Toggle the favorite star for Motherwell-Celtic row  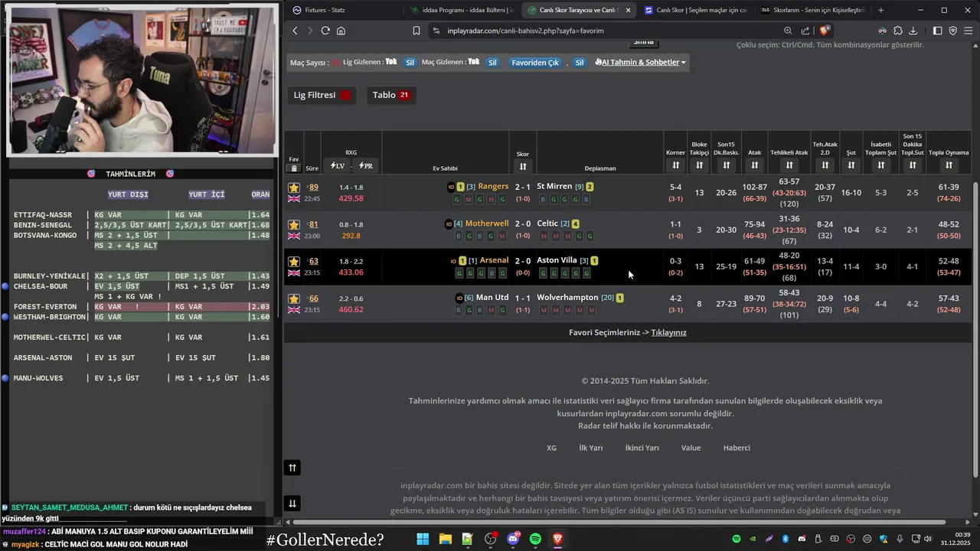[293, 224]
